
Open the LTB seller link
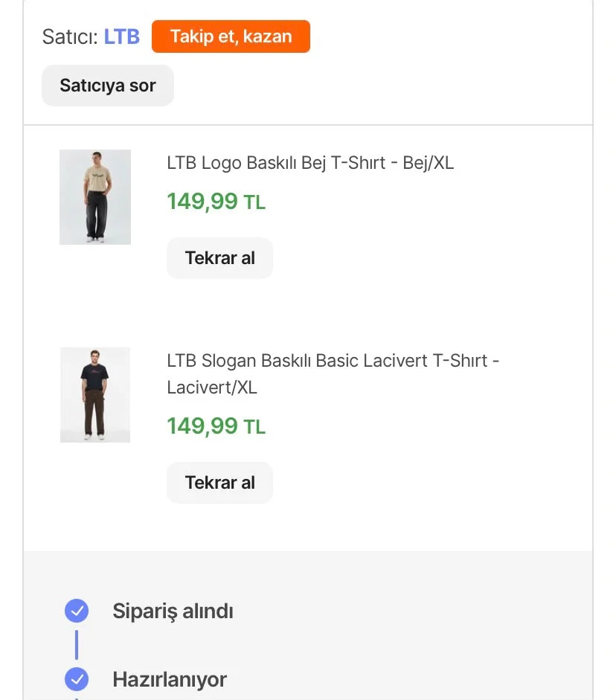[121, 36]
